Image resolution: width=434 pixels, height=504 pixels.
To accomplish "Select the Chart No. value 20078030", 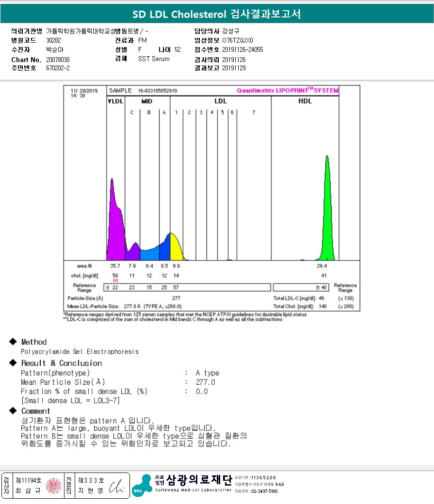I will pyautogui.click(x=58, y=60).
